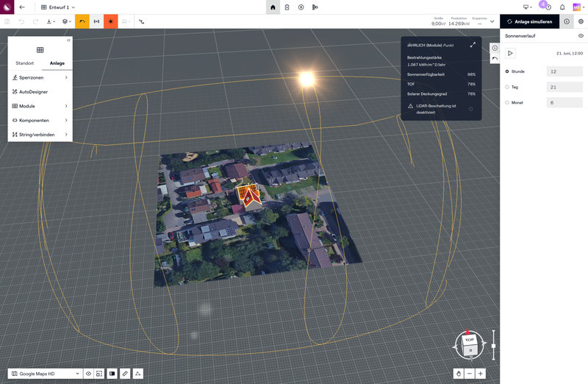Click the panel grid icon above tabs

click(40, 50)
